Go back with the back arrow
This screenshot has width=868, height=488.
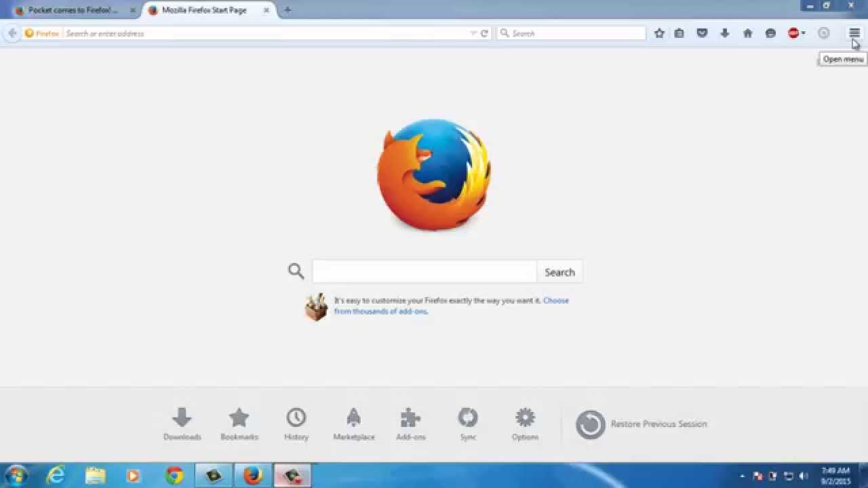(12, 33)
